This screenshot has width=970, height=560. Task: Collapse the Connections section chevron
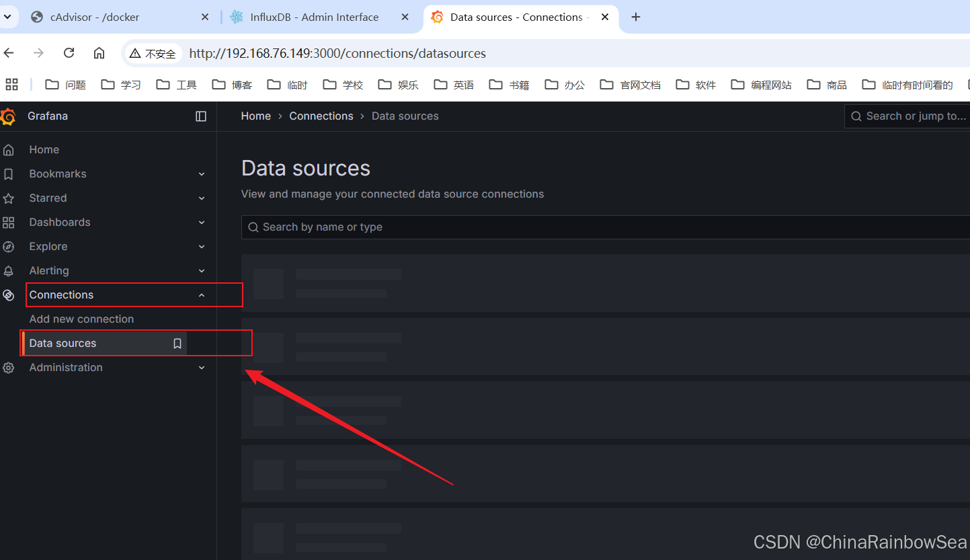[x=202, y=295]
